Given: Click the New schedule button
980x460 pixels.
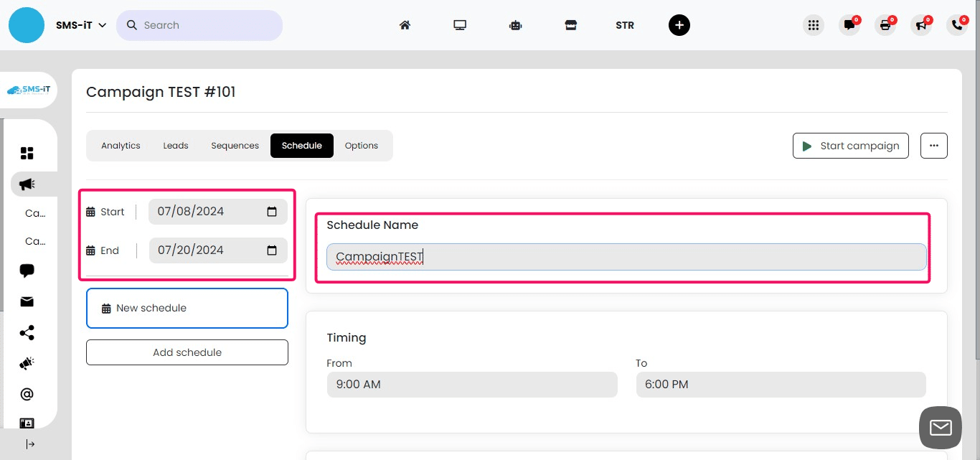Looking at the screenshot, I should tap(187, 307).
